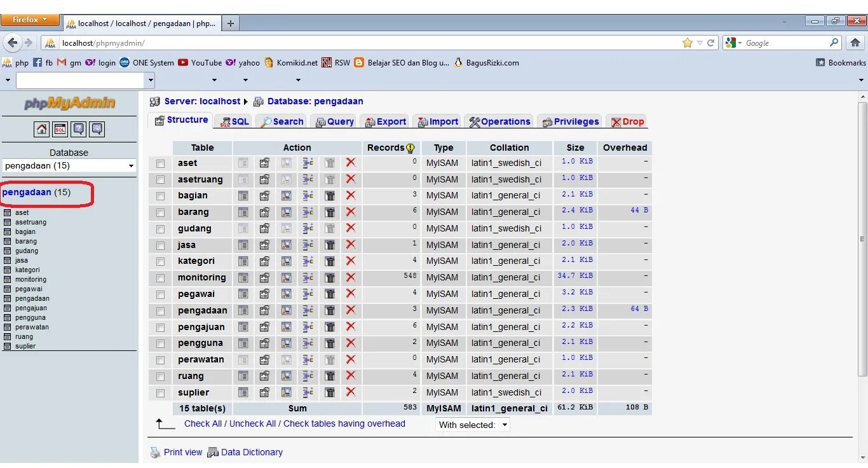The image size is (868, 468).
Task: Open the Drop tab
Action: point(627,121)
